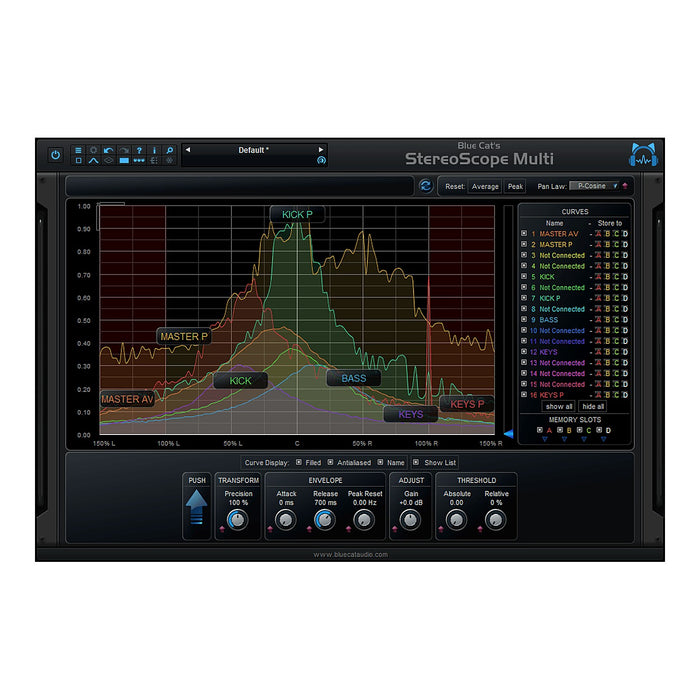Toggle visibility of curve 9 BASS

click(524, 319)
